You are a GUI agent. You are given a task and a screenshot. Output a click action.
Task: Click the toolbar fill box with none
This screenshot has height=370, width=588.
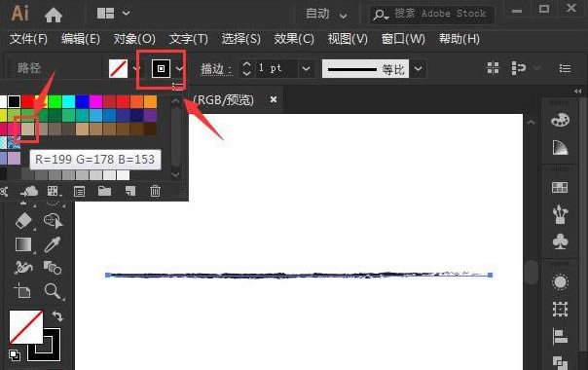26,327
